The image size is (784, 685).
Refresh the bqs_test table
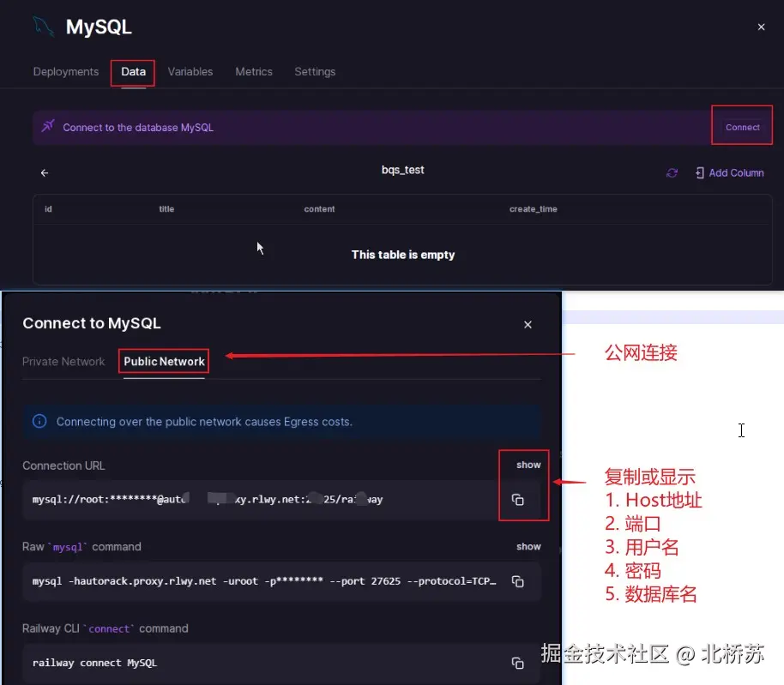point(672,173)
